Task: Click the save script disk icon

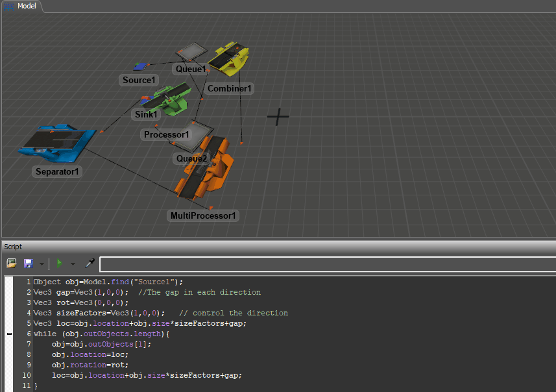Action: point(29,263)
